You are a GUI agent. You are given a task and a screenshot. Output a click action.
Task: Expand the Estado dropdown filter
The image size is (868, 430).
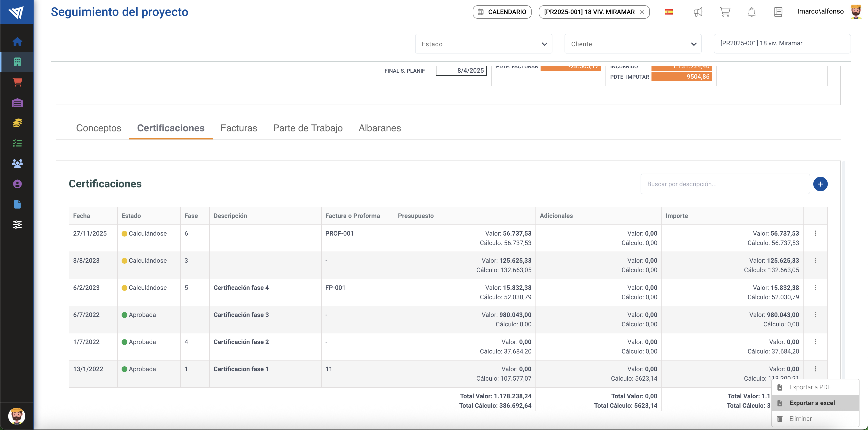(483, 44)
